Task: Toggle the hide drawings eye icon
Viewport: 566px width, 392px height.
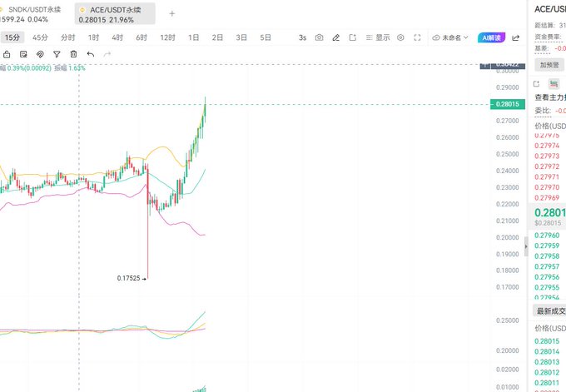Action: pyautogui.click(x=40, y=54)
